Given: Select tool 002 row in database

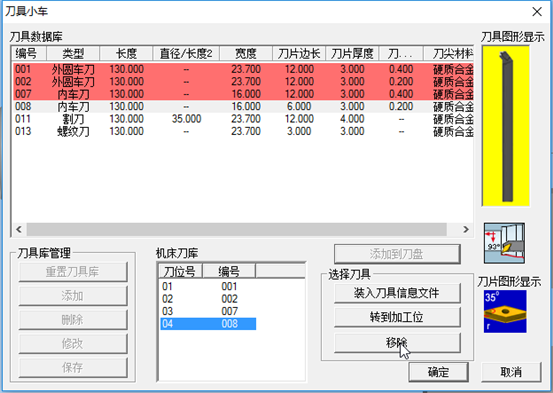Looking at the screenshot, I should pos(243,81).
